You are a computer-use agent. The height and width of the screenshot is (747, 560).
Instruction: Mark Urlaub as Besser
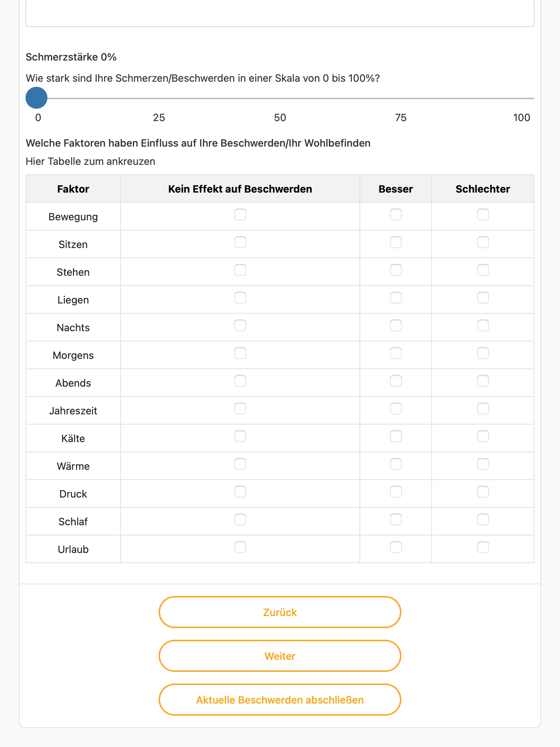pyautogui.click(x=396, y=547)
